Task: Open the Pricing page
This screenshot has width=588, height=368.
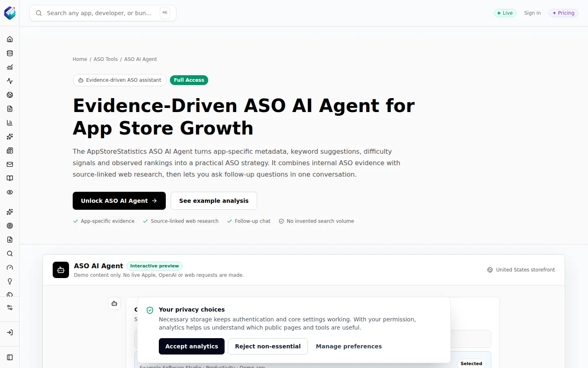Action: pyautogui.click(x=563, y=13)
